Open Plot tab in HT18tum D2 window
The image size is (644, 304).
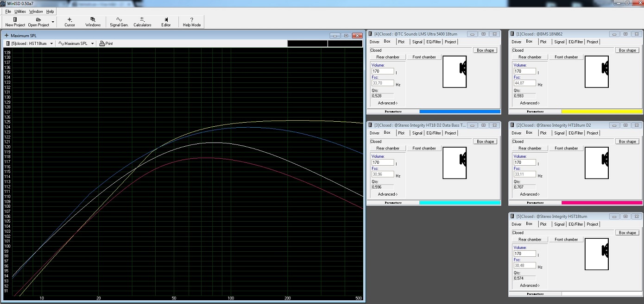[543, 133]
